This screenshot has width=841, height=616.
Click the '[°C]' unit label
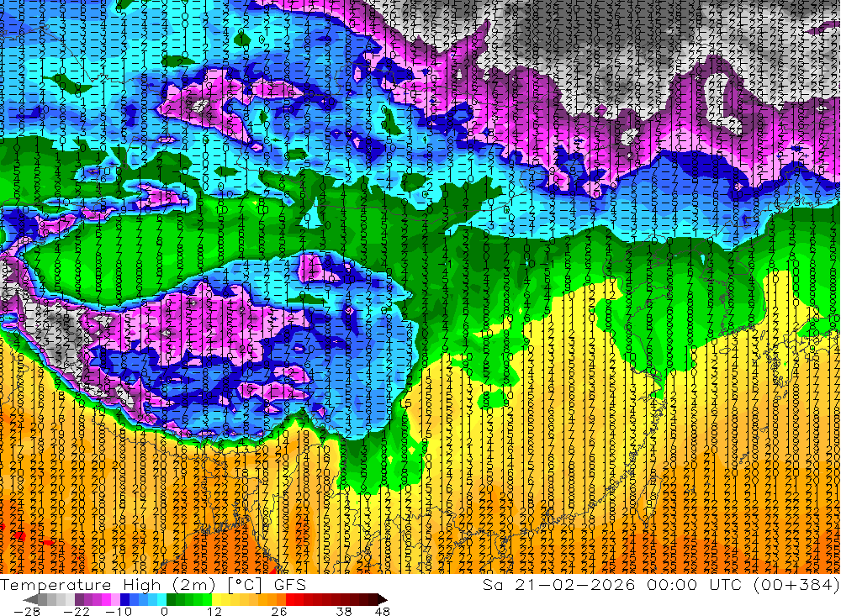[x=245, y=585]
